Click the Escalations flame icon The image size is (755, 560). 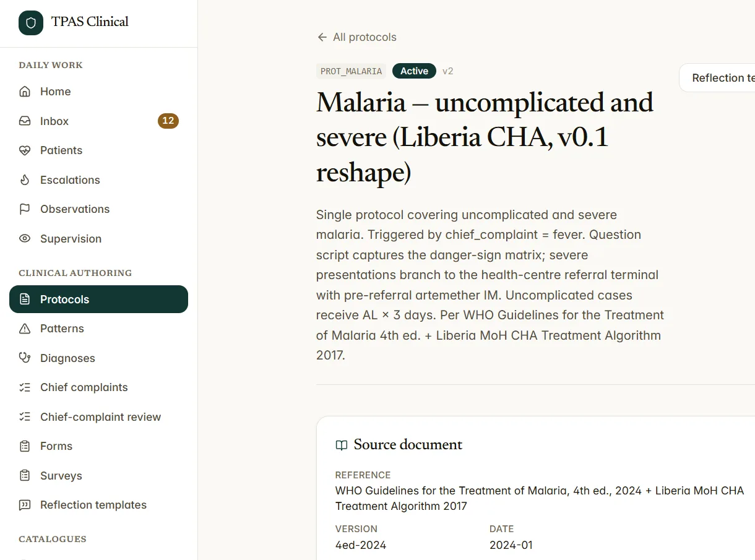[25, 180]
